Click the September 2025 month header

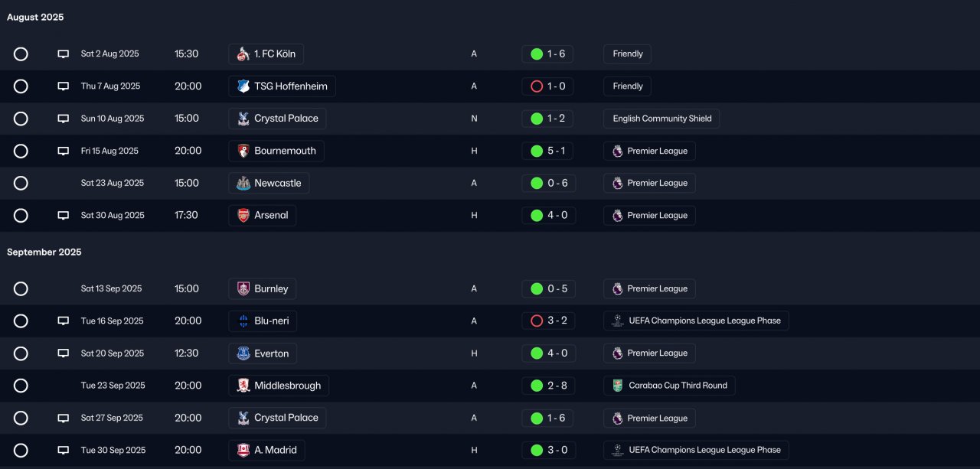coord(44,252)
